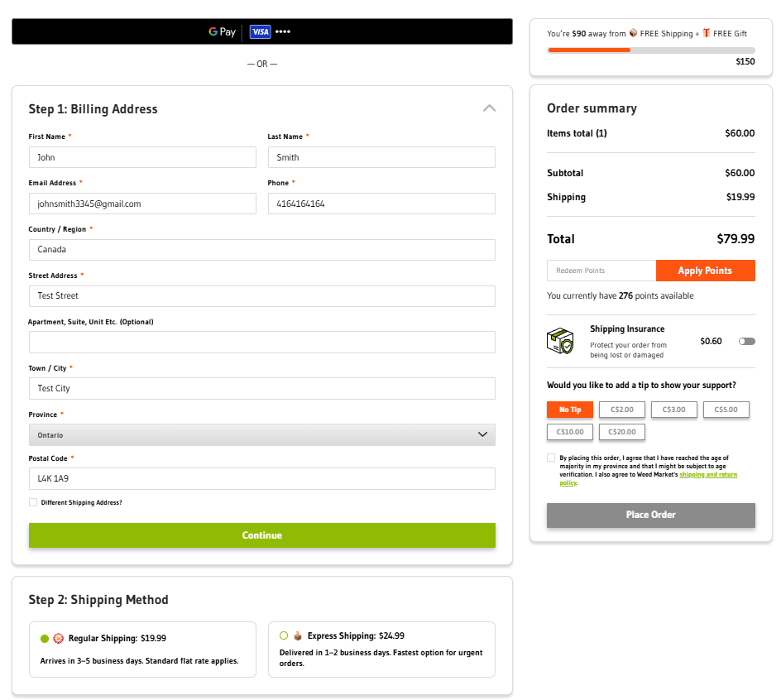
Task: Open the shipping and return policy link
Action: tap(708, 475)
